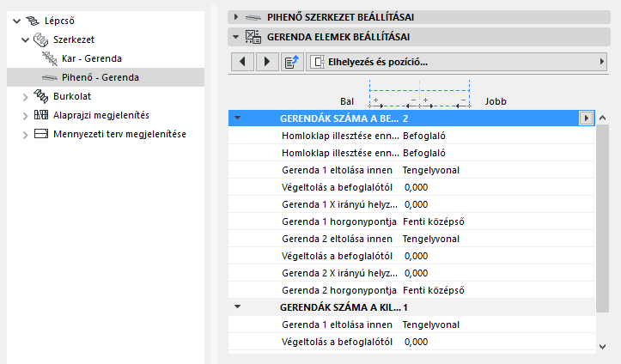The width and height of the screenshot is (621, 364).
Task: Expand the Pihenő szerkezet beállításai panel
Action: coord(236,17)
